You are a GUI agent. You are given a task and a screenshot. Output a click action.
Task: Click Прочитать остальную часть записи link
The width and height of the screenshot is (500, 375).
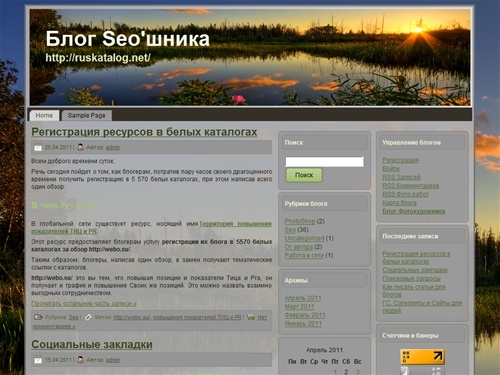coord(84,304)
